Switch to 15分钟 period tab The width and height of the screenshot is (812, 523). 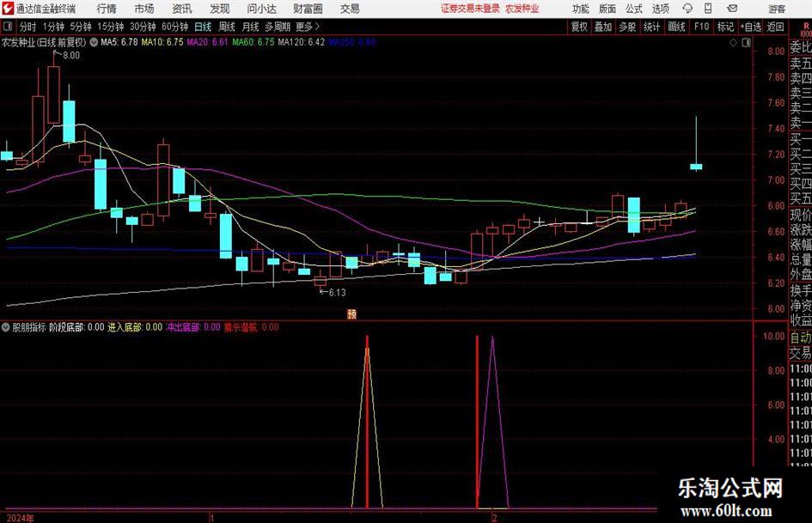pyautogui.click(x=110, y=27)
